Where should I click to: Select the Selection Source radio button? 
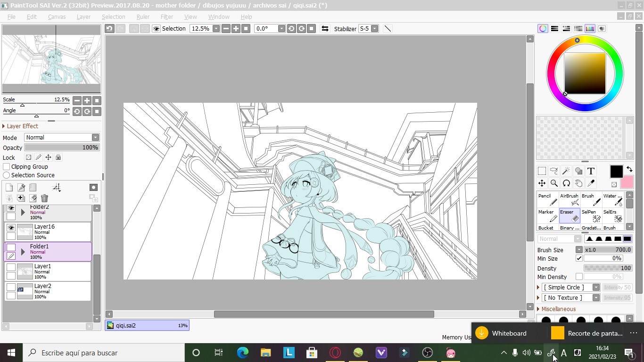(x=7, y=175)
